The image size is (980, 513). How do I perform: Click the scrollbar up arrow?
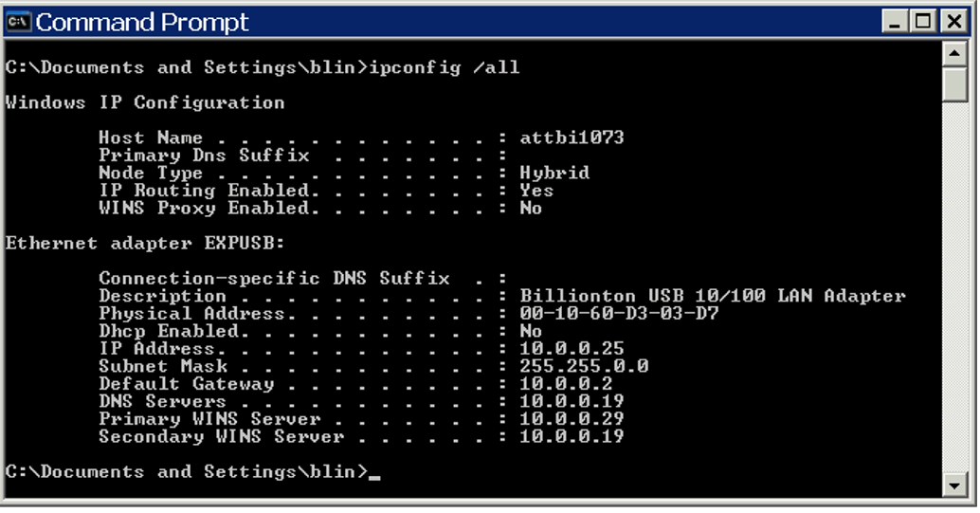pyautogui.click(x=954, y=54)
